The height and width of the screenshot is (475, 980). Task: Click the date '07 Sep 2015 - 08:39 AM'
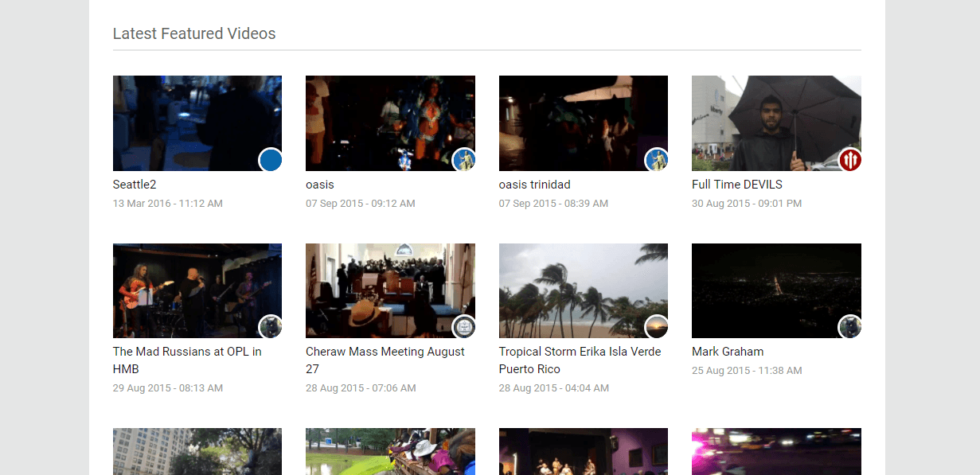pyautogui.click(x=553, y=204)
